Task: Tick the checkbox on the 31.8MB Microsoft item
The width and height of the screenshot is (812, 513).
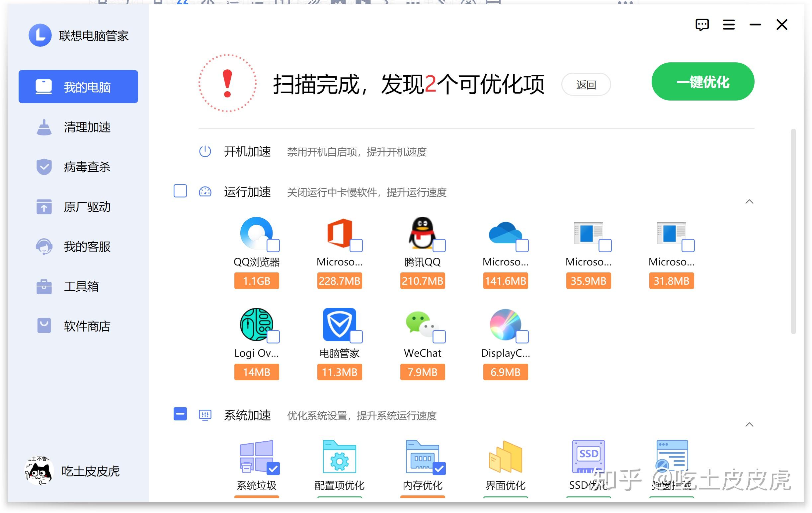Action: tap(688, 245)
